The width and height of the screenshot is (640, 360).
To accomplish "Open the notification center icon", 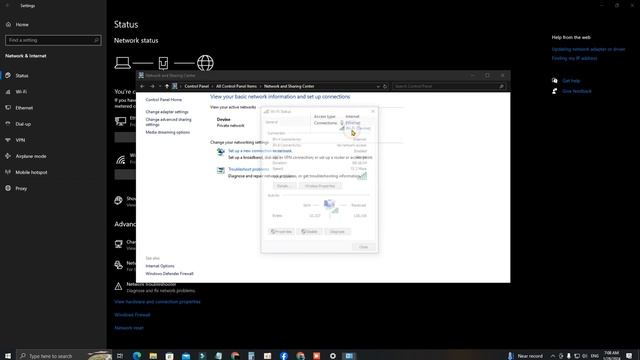I will 629,356.
